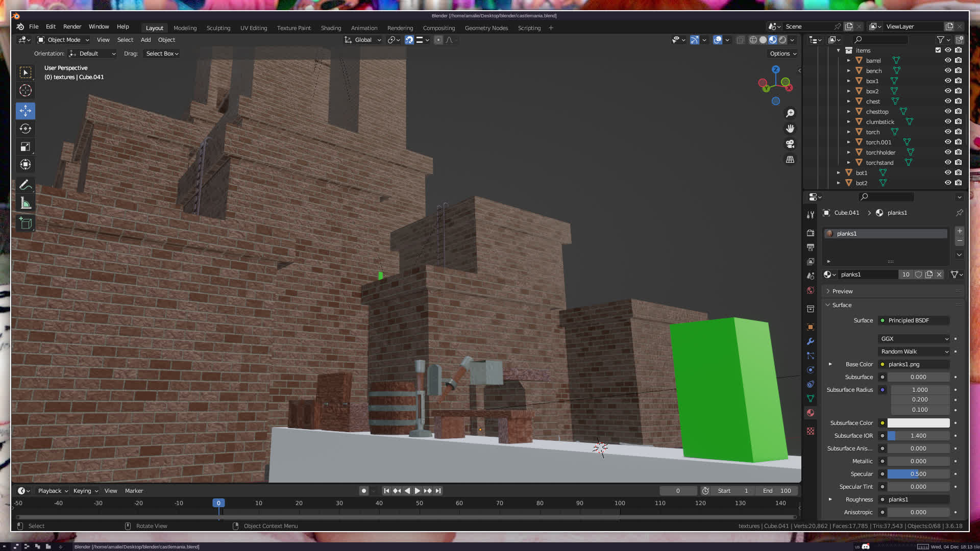980x551 pixels.
Task: Click the End frame field
Action: (x=777, y=491)
